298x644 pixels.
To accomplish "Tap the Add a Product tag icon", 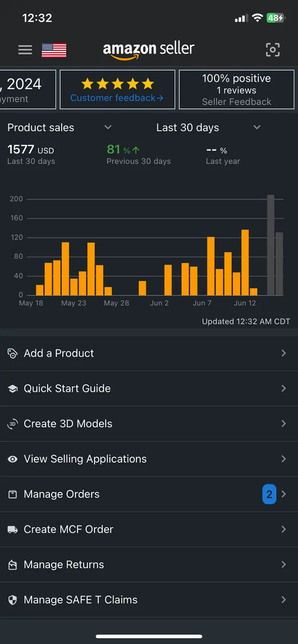I will coord(13,353).
